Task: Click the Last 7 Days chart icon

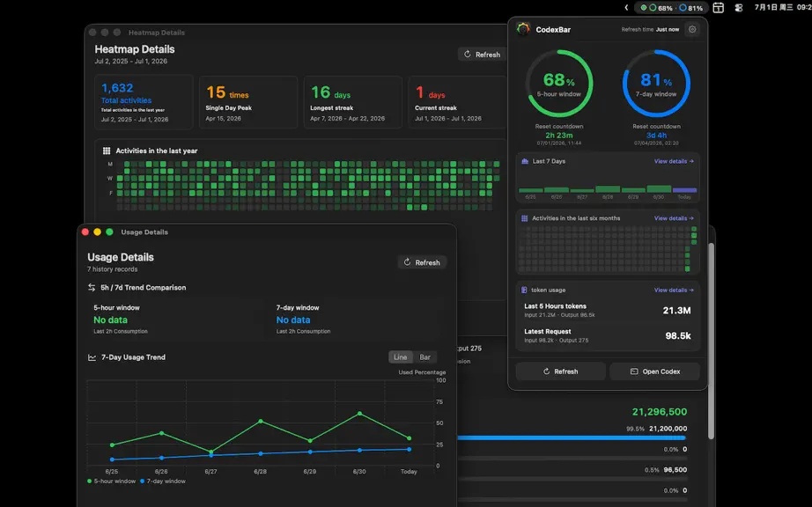Action: tap(525, 161)
